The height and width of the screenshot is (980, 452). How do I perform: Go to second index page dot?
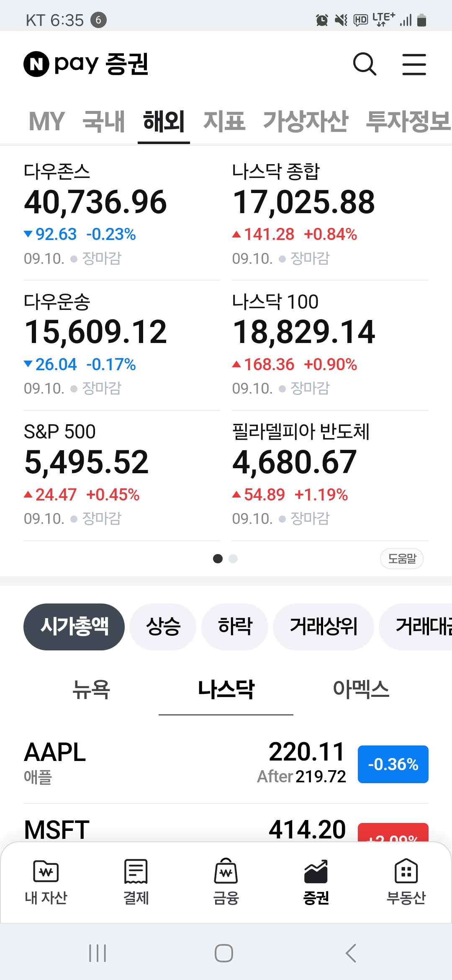(x=233, y=559)
